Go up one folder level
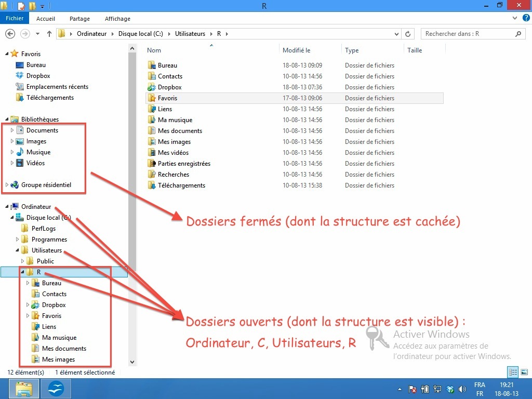The height and width of the screenshot is (399, 532). [49, 34]
